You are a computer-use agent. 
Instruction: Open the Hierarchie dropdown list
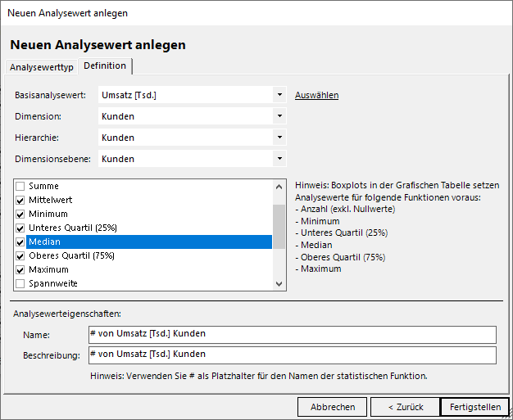(279, 138)
